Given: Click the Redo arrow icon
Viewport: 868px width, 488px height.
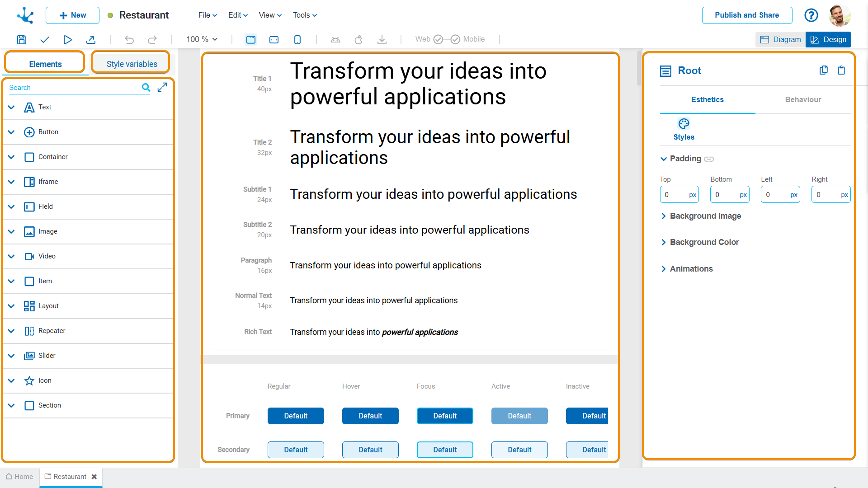Looking at the screenshot, I should tap(152, 40).
